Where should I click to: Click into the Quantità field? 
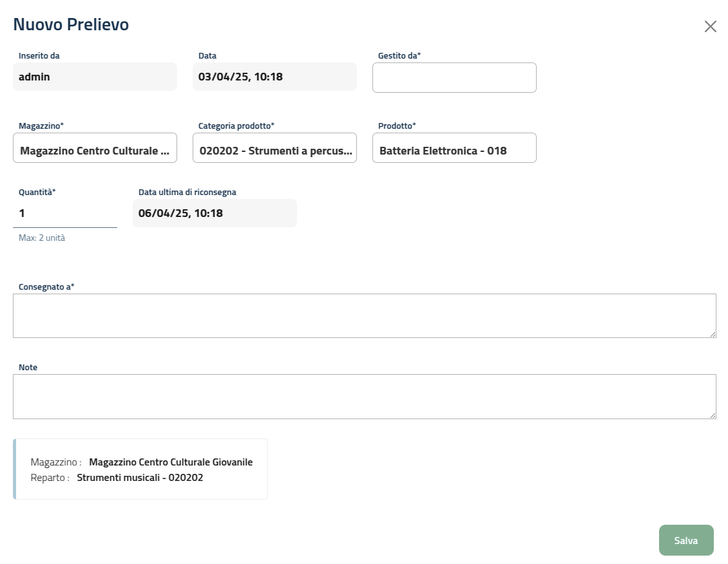[x=64, y=213]
